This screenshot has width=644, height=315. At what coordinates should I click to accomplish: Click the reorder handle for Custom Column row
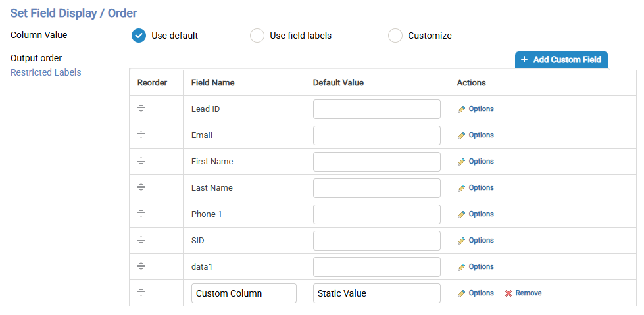click(x=141, y=293)
